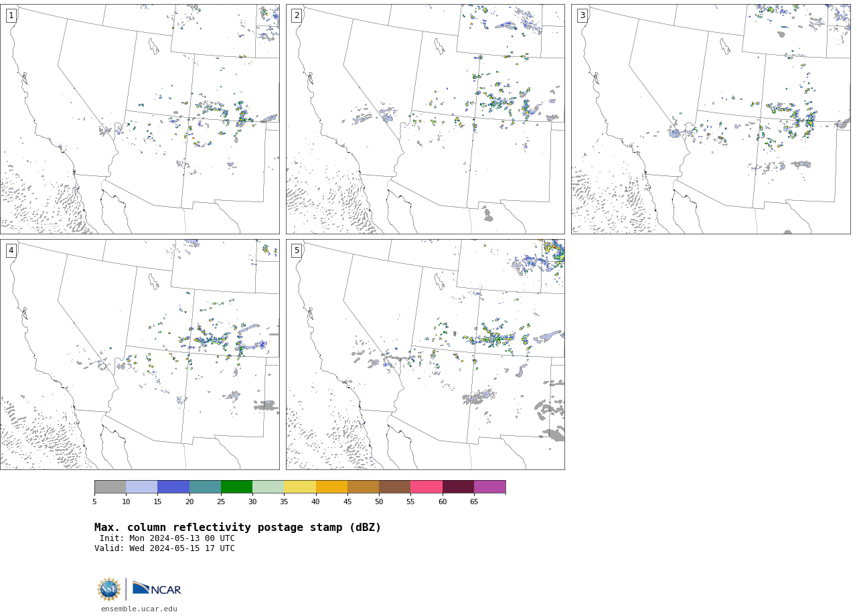Click the colorbar tick label 25
Image resolution: width=857 pixels, height=616 pixels.
click(x=221, y=502)
